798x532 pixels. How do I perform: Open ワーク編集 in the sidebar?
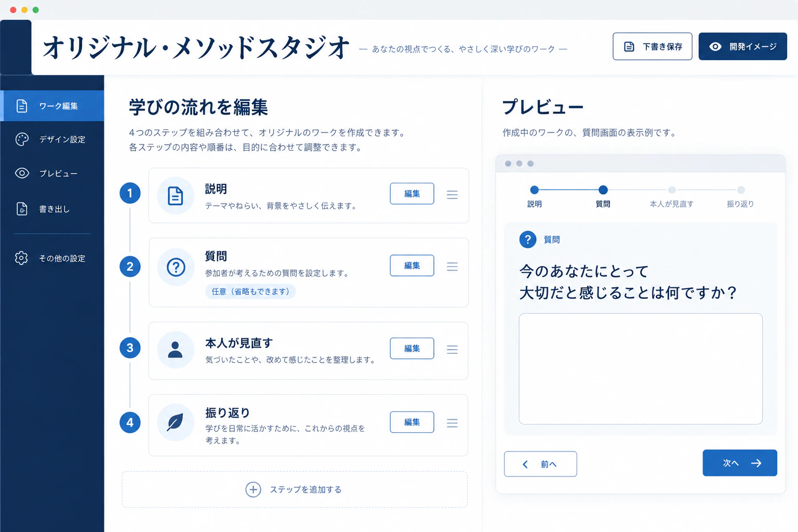coord(52,106)
